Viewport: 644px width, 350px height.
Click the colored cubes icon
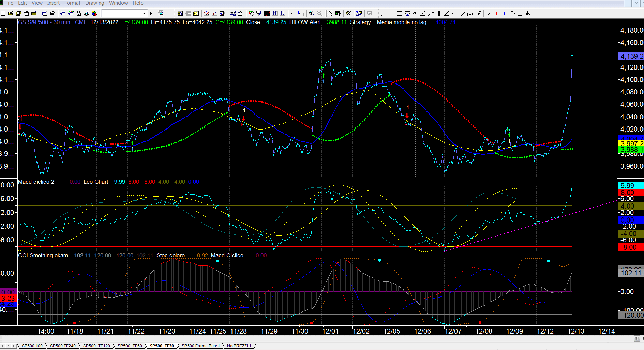[x=94, y=13]
